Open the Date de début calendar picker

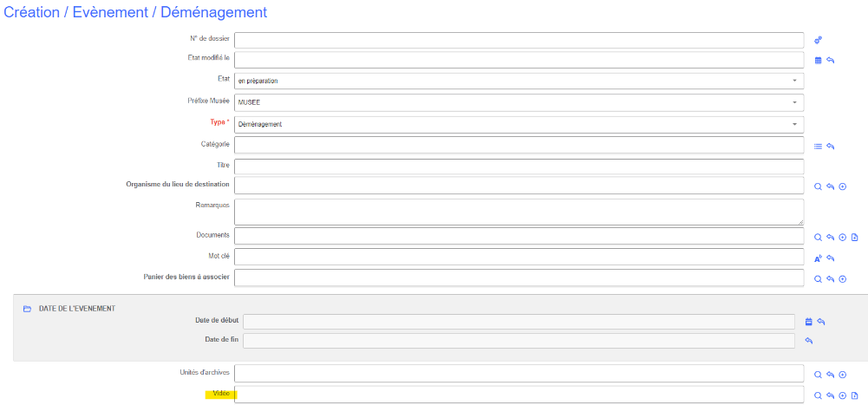coord(808,322)
